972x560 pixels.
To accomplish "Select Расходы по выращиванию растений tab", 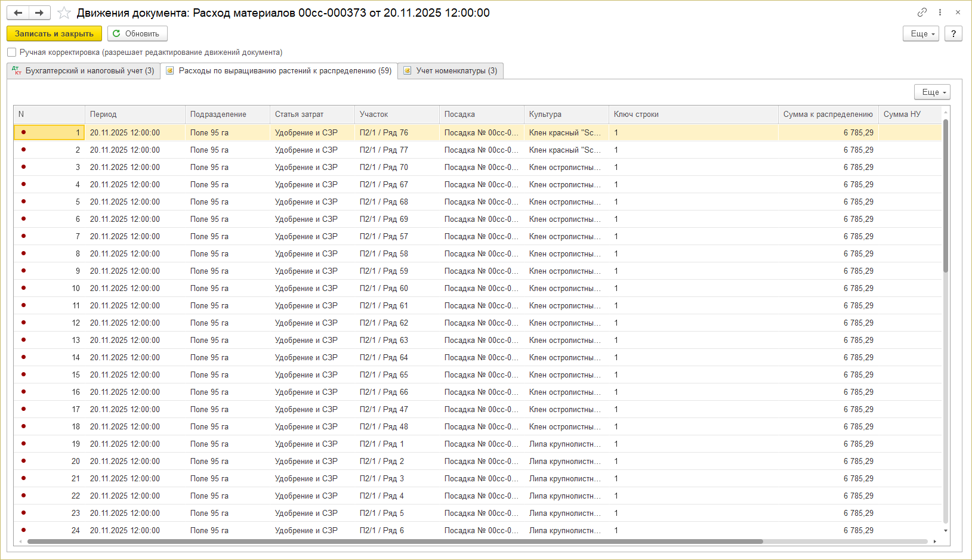I will [x=279, y=71].
